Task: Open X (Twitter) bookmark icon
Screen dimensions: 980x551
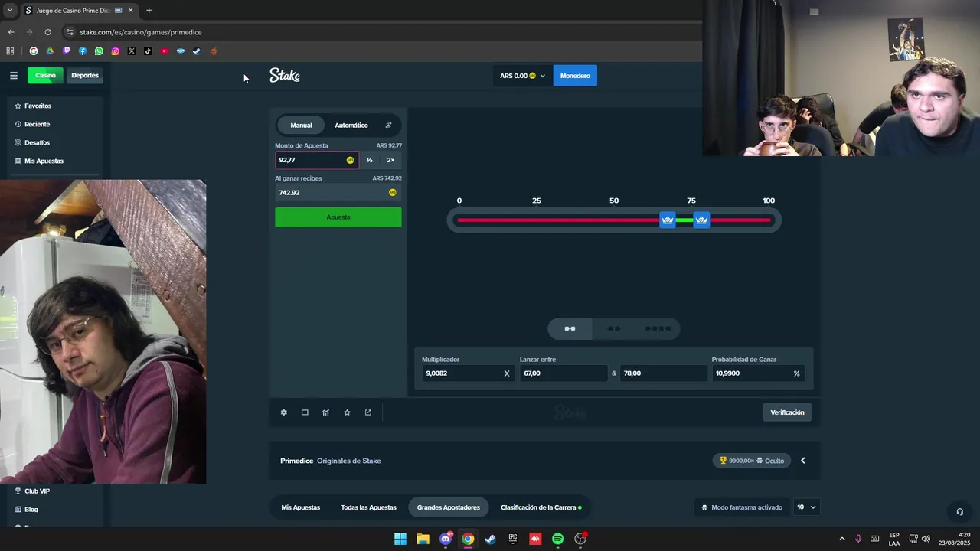Action: [x=132, y=51]
